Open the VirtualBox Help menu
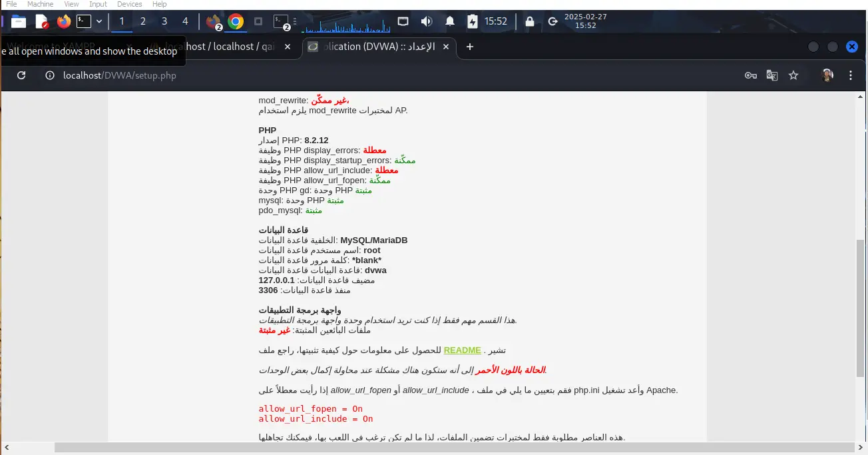This screenshot has height=455, width=868. point(160,4)
